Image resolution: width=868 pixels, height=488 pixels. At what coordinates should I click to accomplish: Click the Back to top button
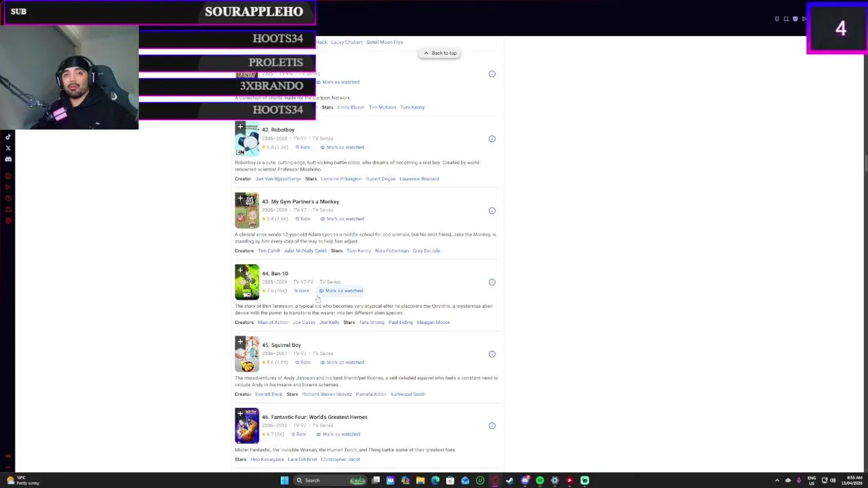[439, 53]
